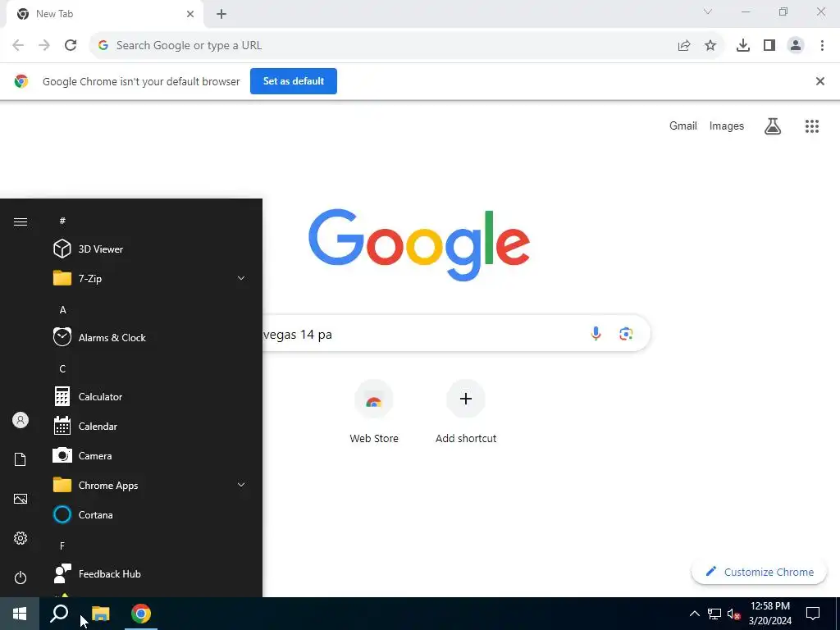Add a new shortcut tile
This screenshot has width=840, height=630.
pyautogui.click(x=466, y=413)
